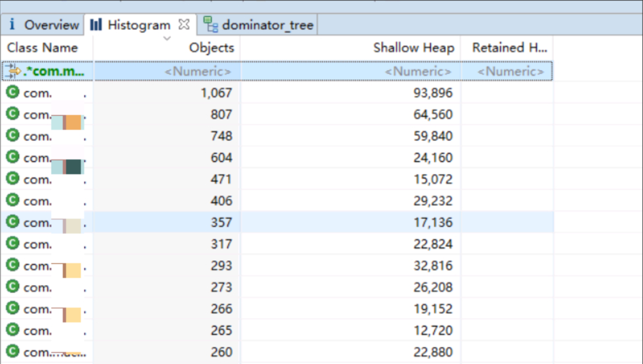Click class icon in row with 266 objects
Screen dimensions: 643x364
point(13,308)
